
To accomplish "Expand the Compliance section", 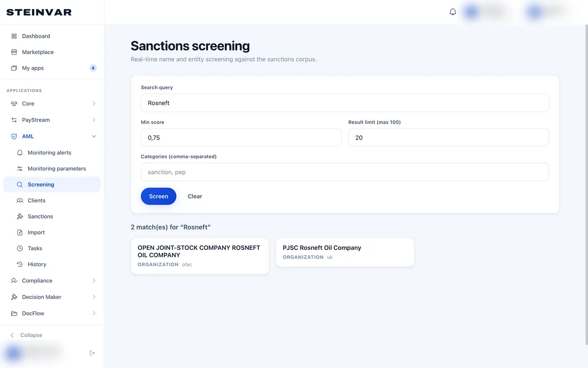I will (52, 281).
